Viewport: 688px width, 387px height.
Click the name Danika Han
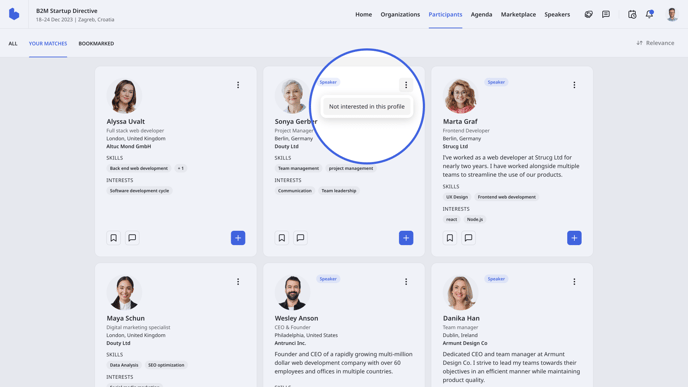click(461, 318)
